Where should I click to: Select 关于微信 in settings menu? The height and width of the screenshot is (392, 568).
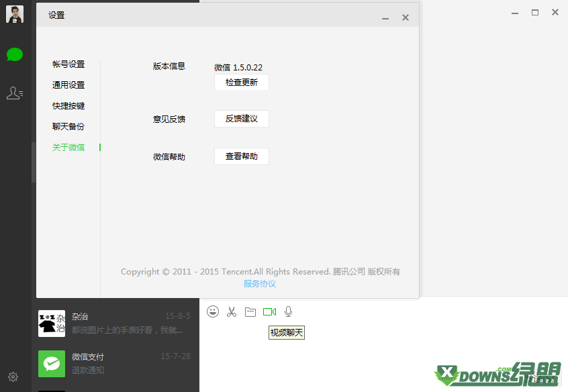(68, 147)
